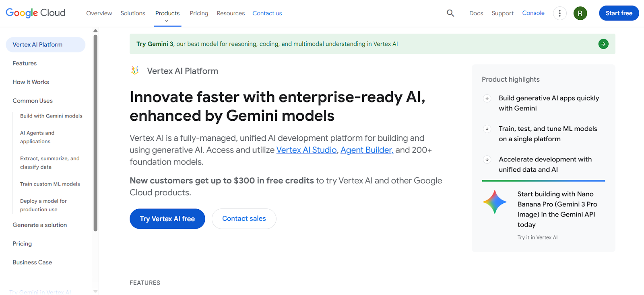Open 'Extract, summarize, and classify data' item
This screenshot has height=295, width=644.
(50, 163)
